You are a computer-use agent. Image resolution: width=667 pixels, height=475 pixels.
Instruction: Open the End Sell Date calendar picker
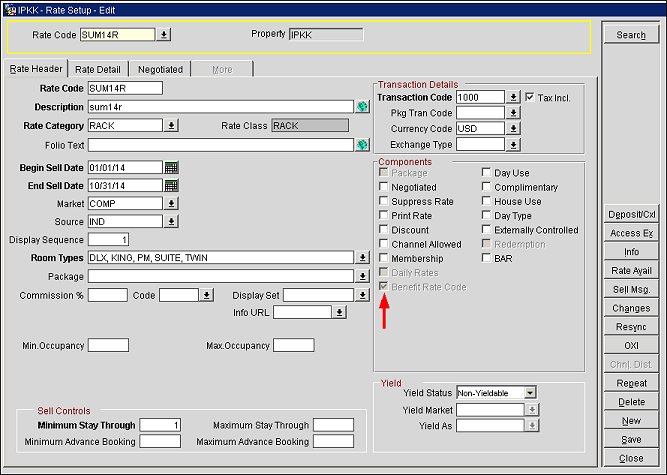pos(171,185)
